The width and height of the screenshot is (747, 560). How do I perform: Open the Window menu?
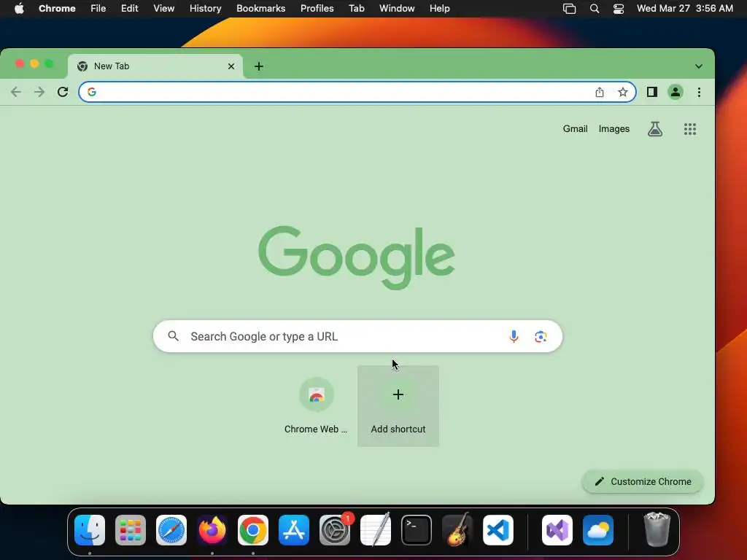click(x=397, y=9)
